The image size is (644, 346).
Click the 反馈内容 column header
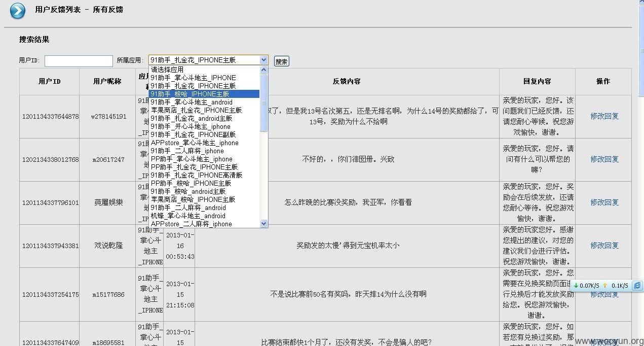(347, 81)
